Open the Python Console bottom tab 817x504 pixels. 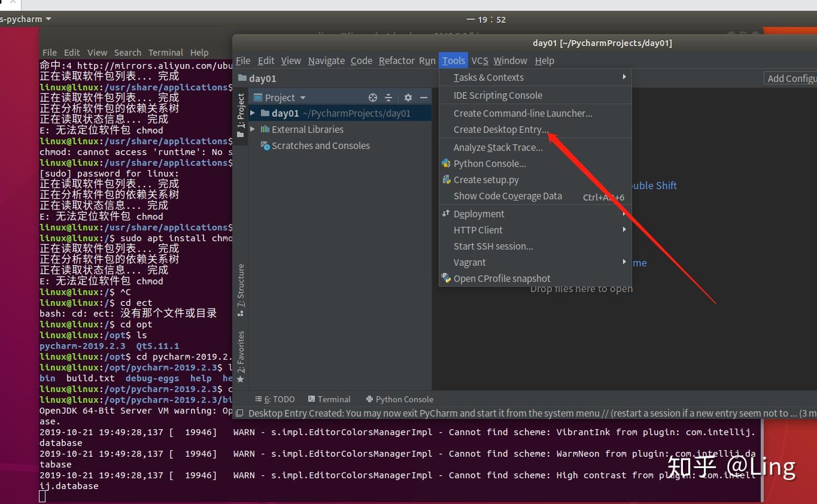pyautogui.click(x=399, y=399)
